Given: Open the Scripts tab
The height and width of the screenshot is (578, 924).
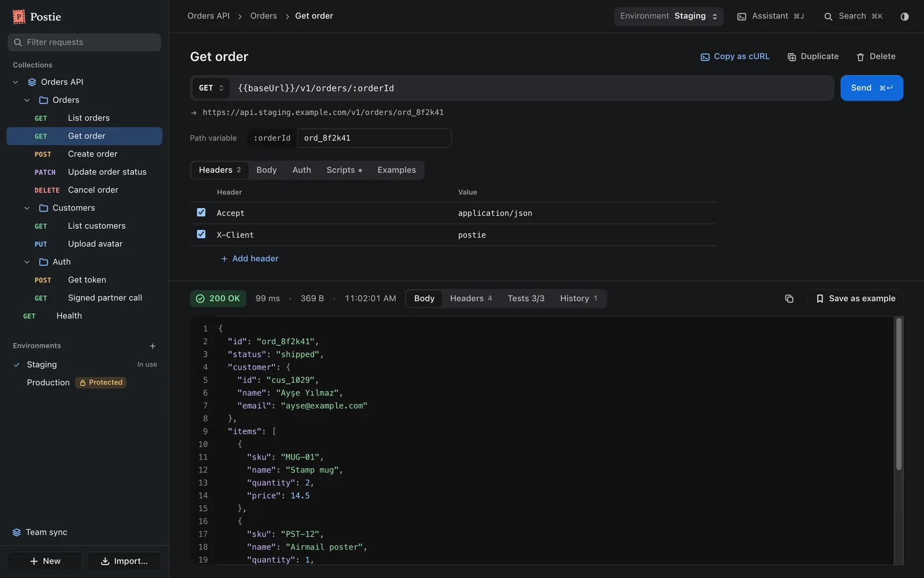Looking at the screenshot, I should tap(344, 170).
